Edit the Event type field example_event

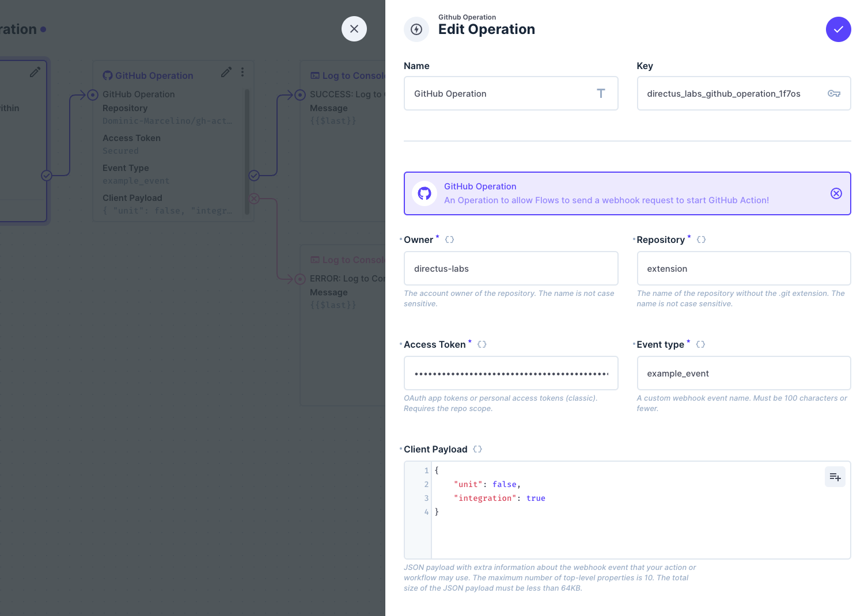tap(744, 373)
